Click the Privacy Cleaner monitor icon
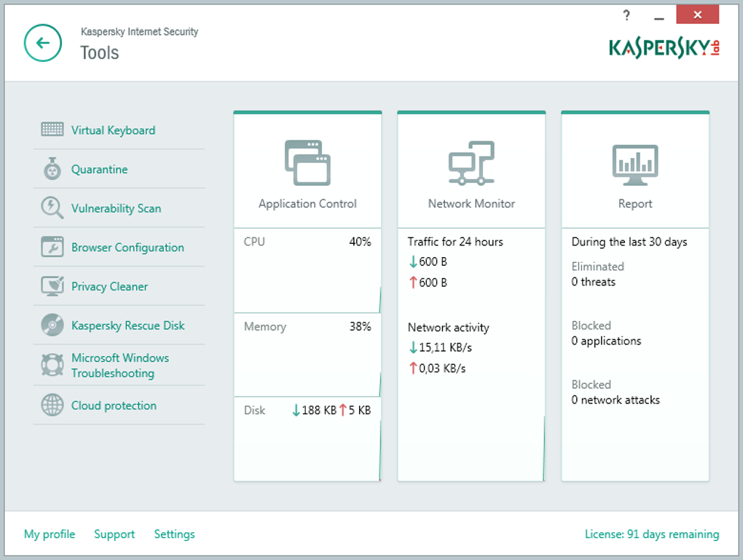743x560 pixels. tap(52, 285)
